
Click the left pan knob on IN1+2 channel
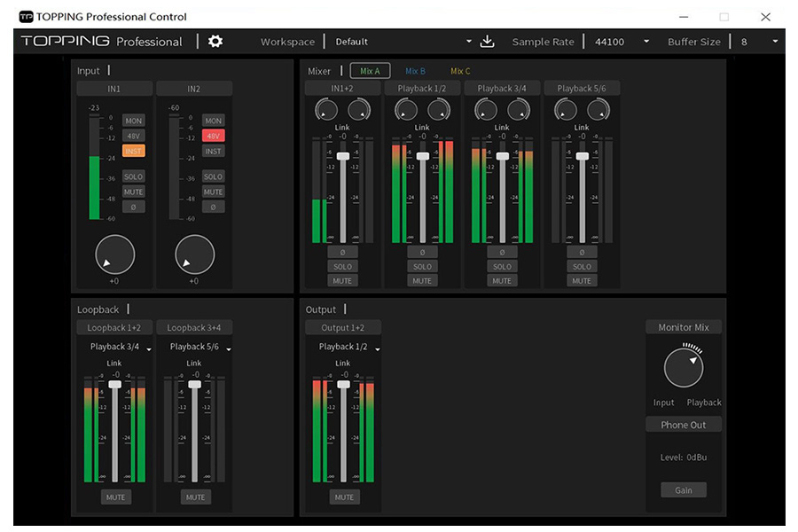click(325, 109)
